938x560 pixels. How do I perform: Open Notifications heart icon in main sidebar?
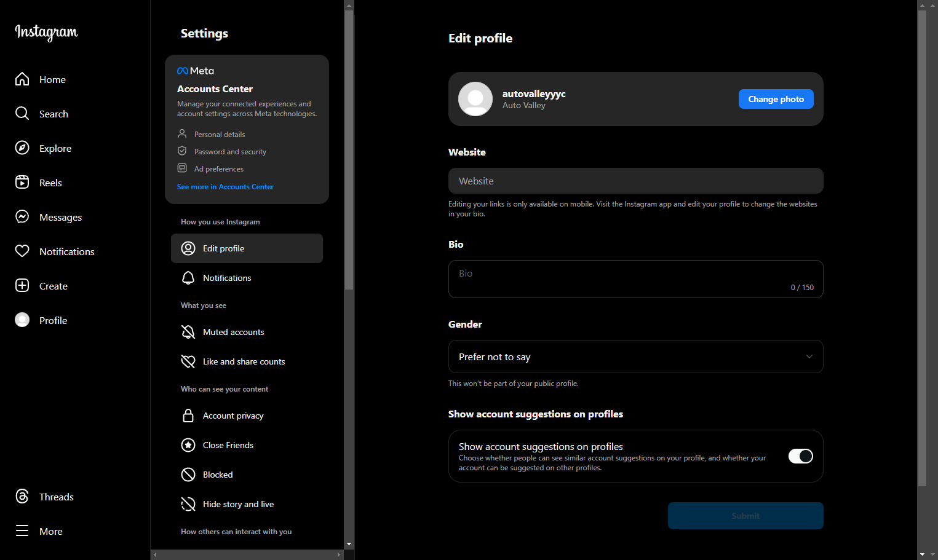click(22, 251)
